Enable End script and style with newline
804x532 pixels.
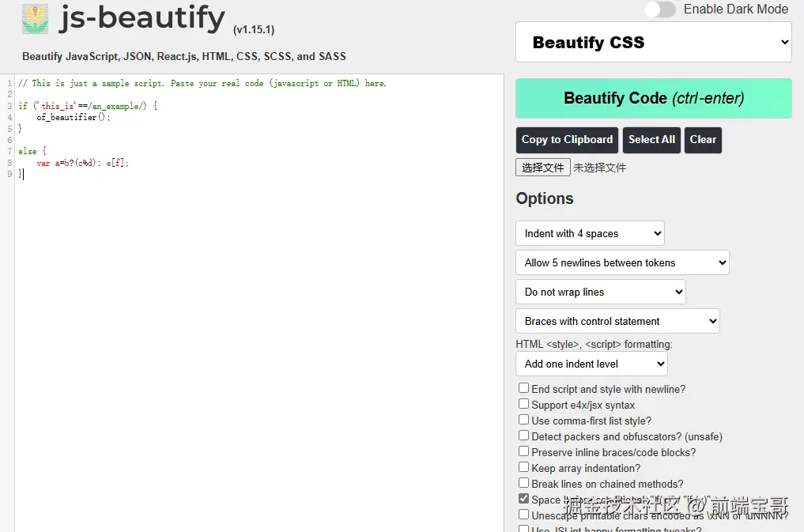tap(523, 388)
